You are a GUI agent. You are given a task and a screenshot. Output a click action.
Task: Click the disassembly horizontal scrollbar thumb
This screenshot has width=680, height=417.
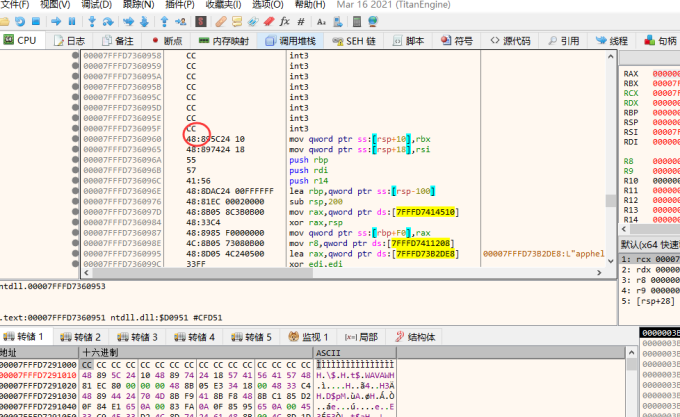(203, 273)
